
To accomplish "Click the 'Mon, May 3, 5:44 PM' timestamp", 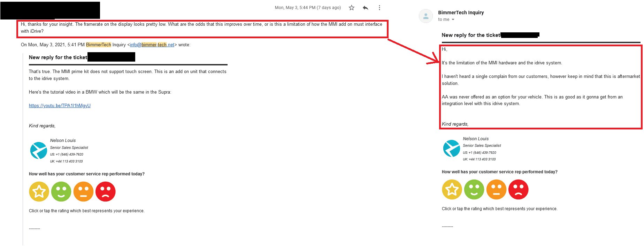I will [x=308, y=8].
